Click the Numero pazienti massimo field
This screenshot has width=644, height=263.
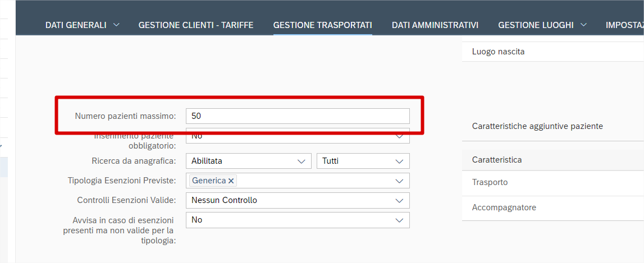click(x=298, y=116)
